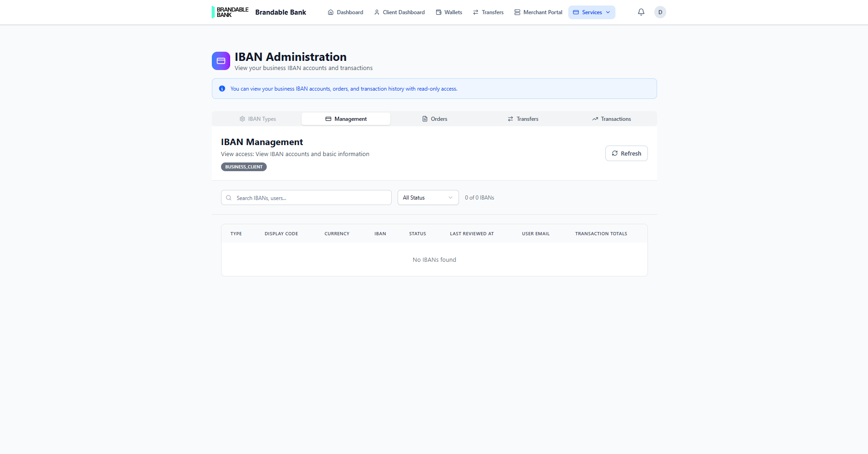This screenshot has width=868, height=454.
Task: Click the person icon next to Client Dashboard
Action: (x=377, y=12)
